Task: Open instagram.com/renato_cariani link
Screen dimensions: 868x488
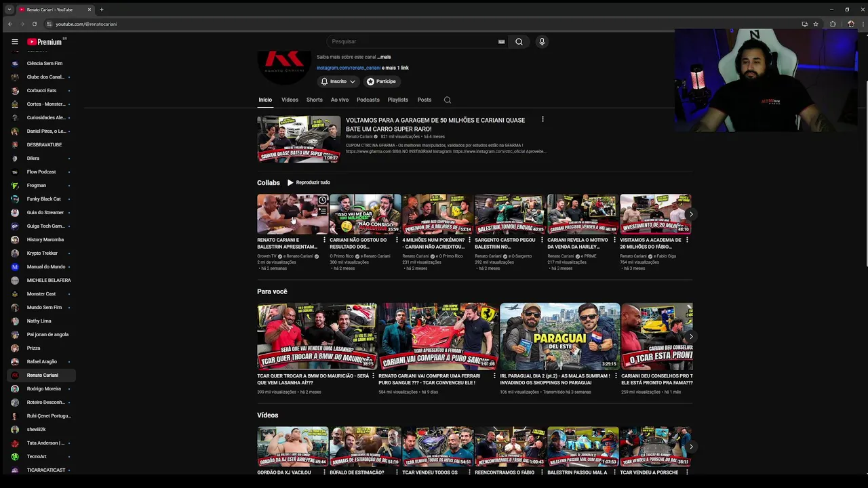Action: coord(349,68)
